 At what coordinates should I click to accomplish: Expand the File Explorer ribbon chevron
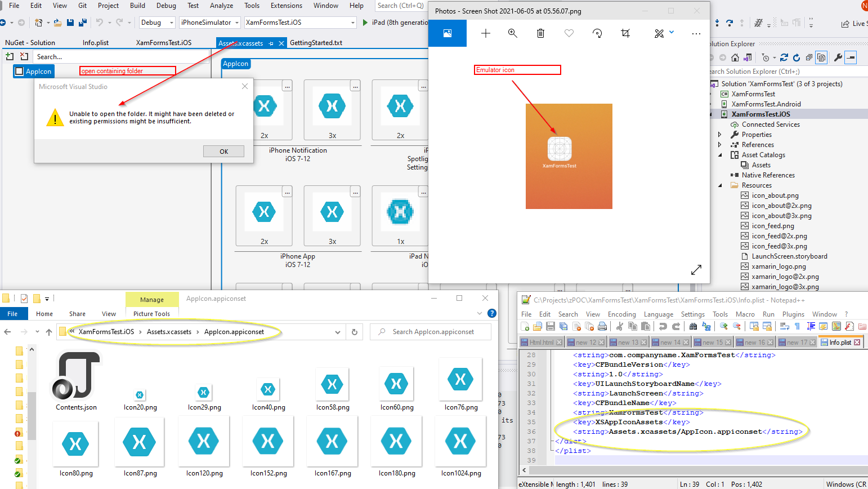point(480,313)
